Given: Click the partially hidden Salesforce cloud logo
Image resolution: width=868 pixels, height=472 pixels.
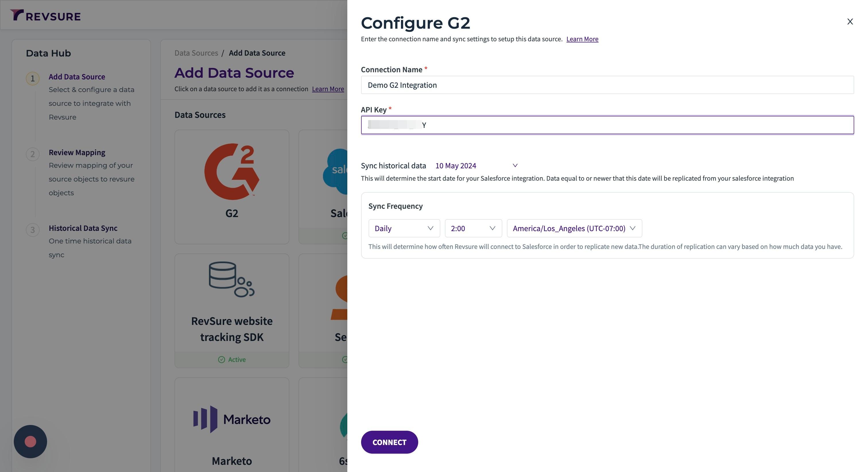Looking at the screenshot, I should pos(336,172).
